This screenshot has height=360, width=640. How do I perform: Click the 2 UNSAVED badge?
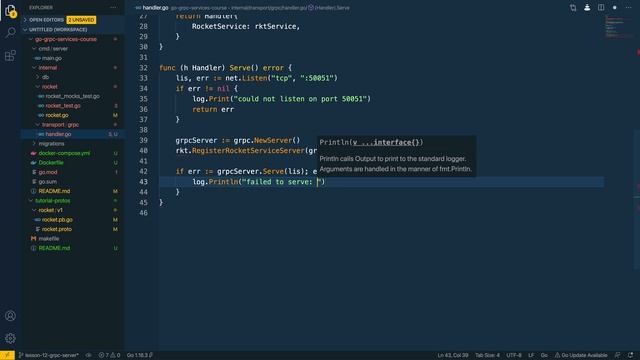point(81,20)
